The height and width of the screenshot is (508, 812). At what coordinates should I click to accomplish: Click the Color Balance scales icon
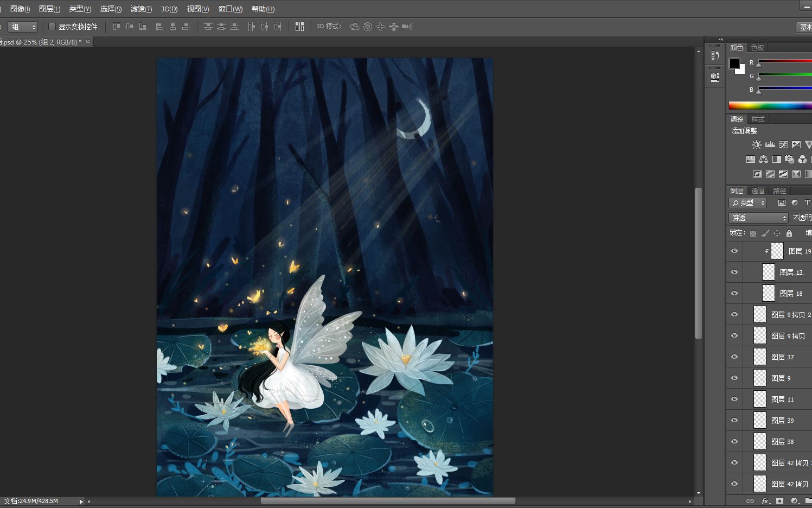764,159
